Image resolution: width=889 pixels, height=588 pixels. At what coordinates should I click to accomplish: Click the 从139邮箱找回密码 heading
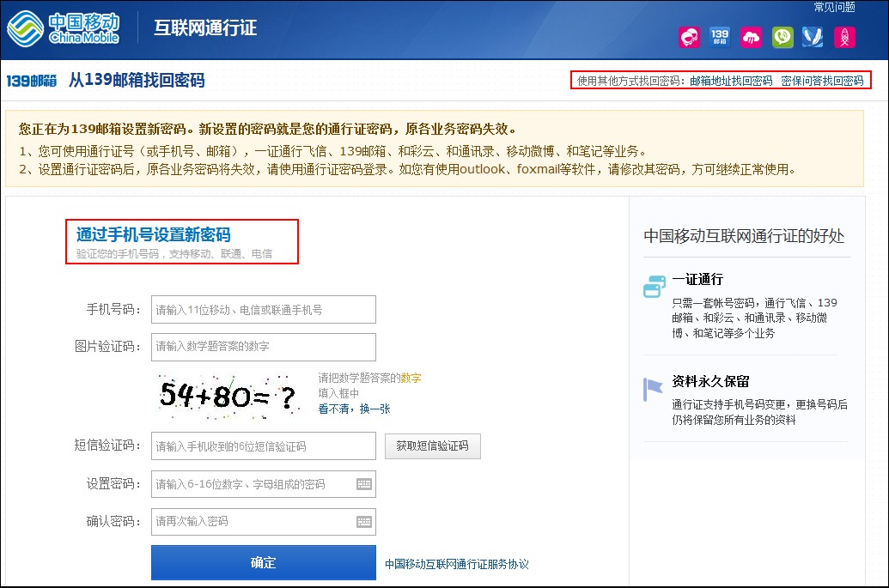pyautogui.click(x=137, y=81)
